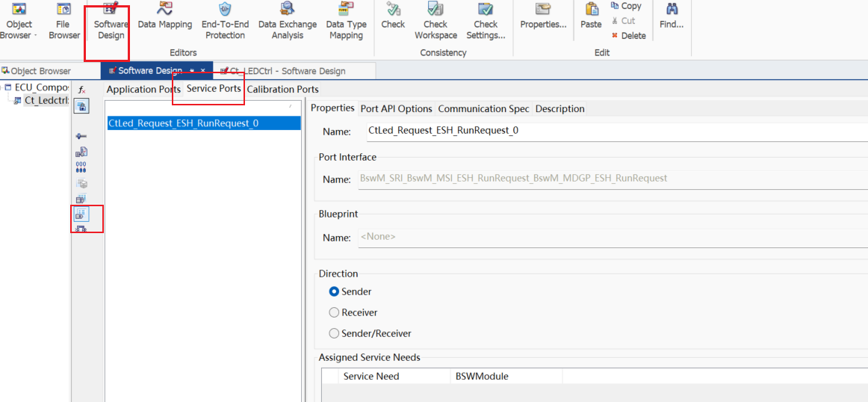Screen dimensions: 868x402
Task: Select ECU_Composition in the tree
Action: [x=42, y=88]
